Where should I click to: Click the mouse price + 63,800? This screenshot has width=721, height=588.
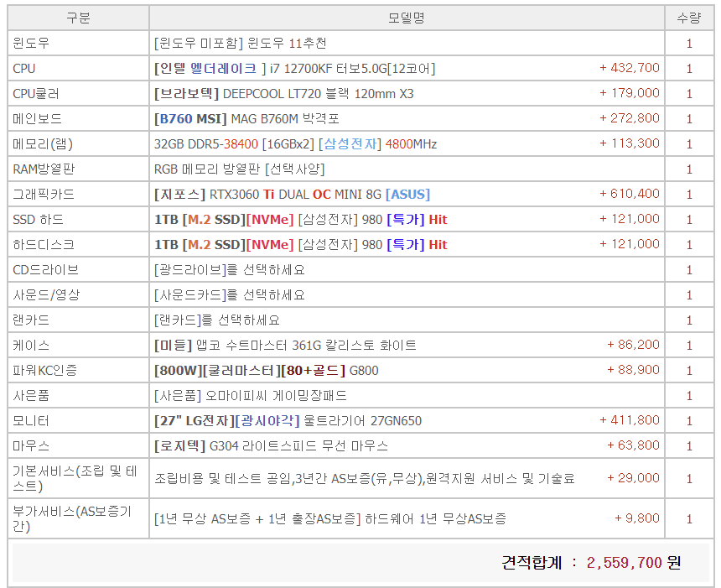pyautogui.click(x=633, y=445)
